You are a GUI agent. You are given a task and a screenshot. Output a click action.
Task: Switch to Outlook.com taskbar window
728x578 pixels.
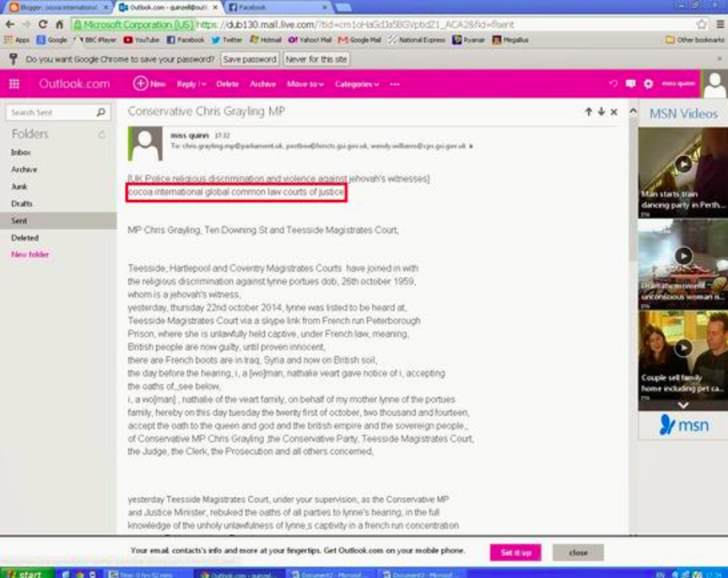(238, 575)
